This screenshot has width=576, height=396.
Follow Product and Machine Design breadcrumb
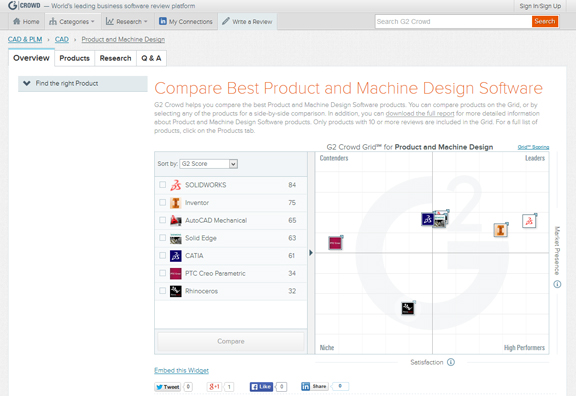tap(123, 39)
